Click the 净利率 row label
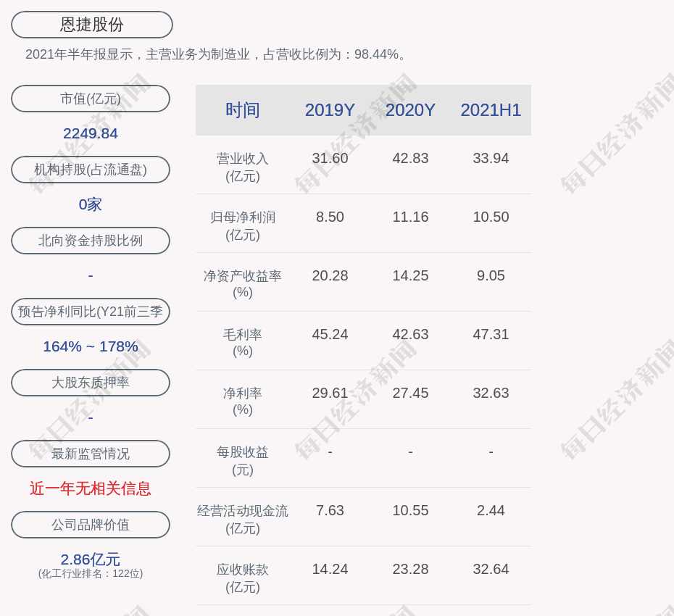Image resolution: width=674 pixels, height=616 pixels. (243, 401)
